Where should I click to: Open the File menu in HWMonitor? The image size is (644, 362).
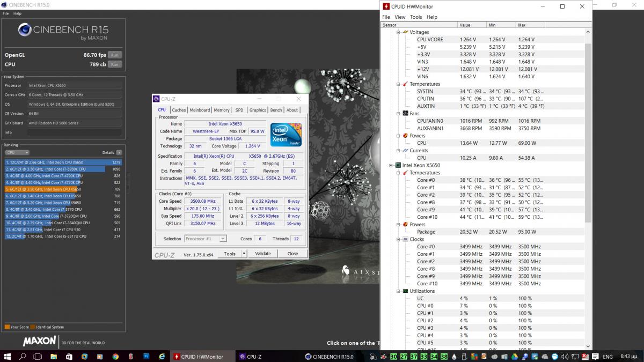[x=386, y=17]
